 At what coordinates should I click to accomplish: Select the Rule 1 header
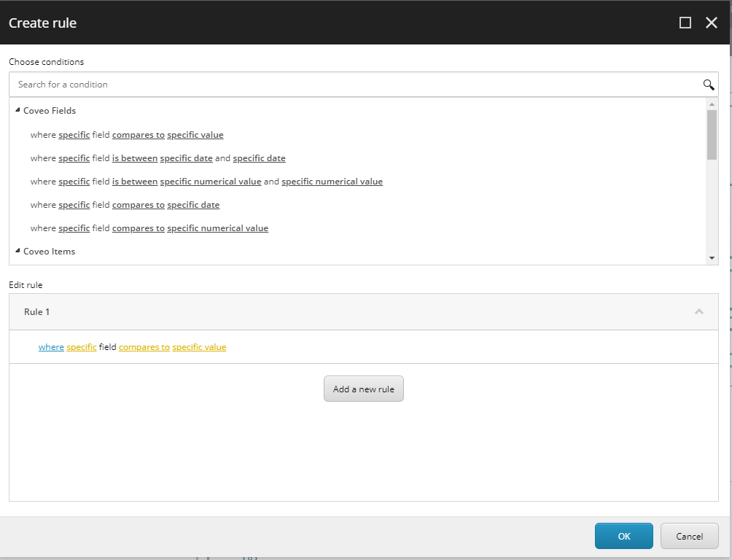[364, 311]
